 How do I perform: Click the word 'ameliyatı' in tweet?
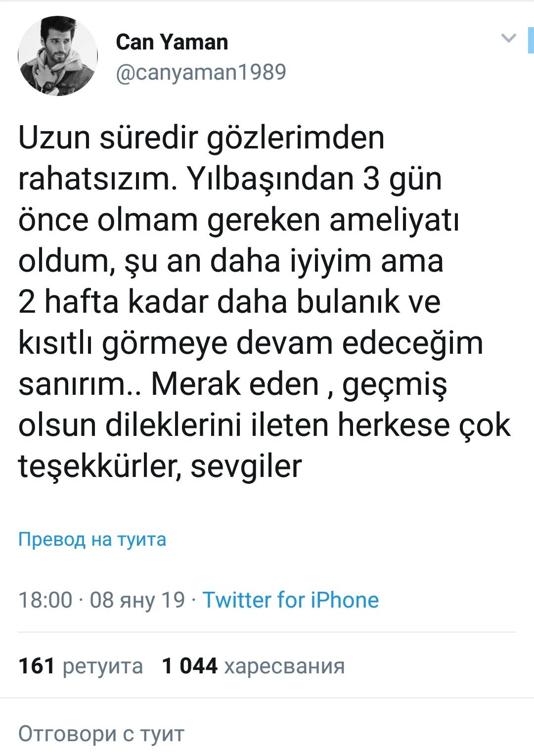point(394,220)
